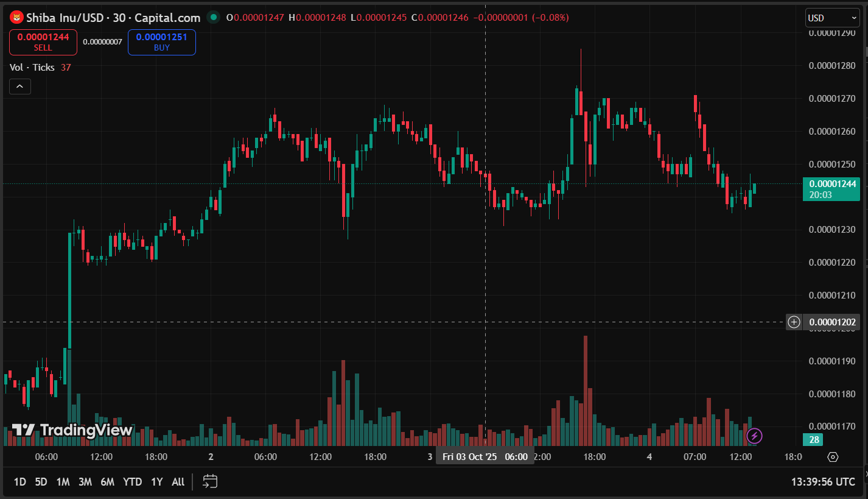Click the green market status indicator dot
The image size is (868, 499).
pyautogui.click(x=212, y=18)
